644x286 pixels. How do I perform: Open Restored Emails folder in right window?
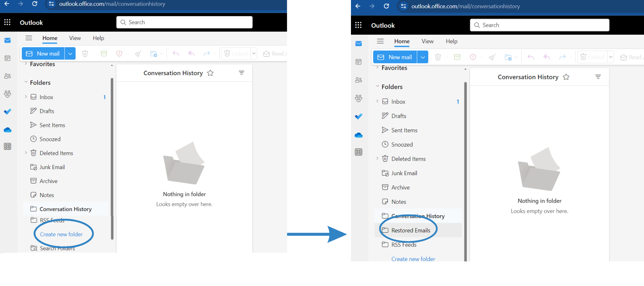418,230
